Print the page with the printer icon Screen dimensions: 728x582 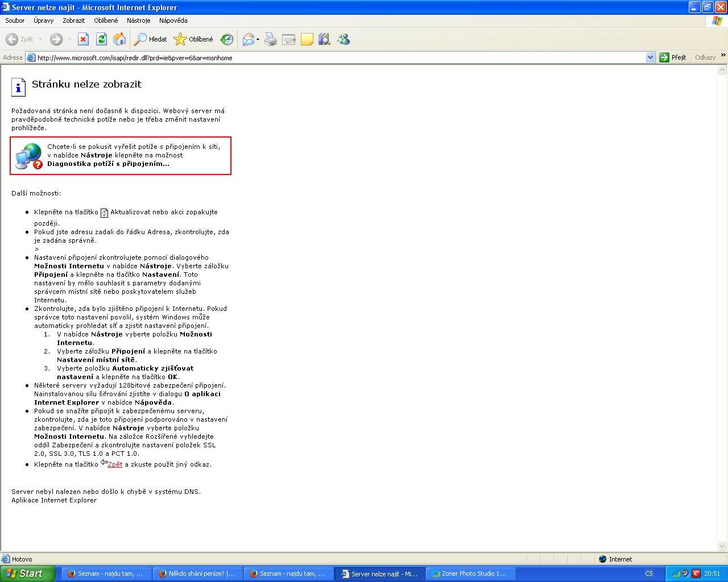coord(271,39)
